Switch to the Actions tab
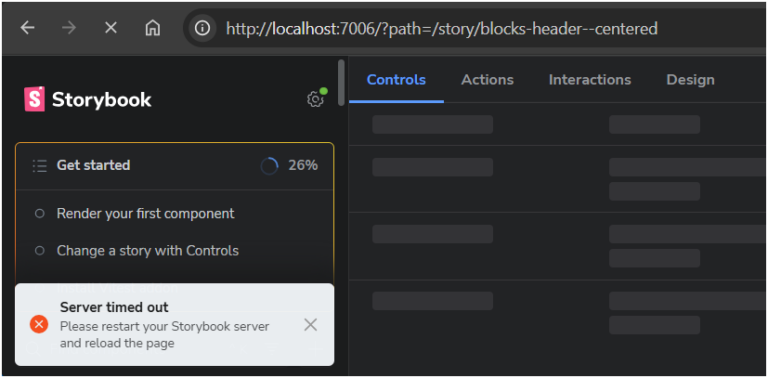This screenshot has width=768, height=378. [x=487, y=80]
